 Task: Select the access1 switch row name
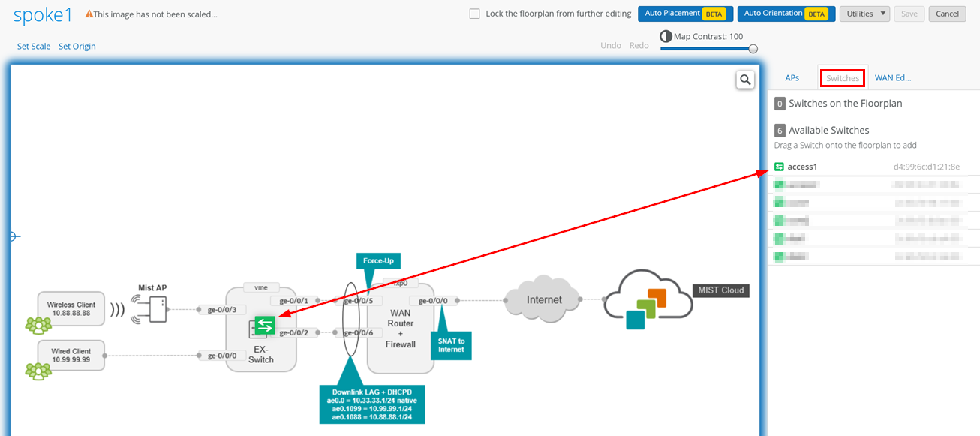coord(802,167)
